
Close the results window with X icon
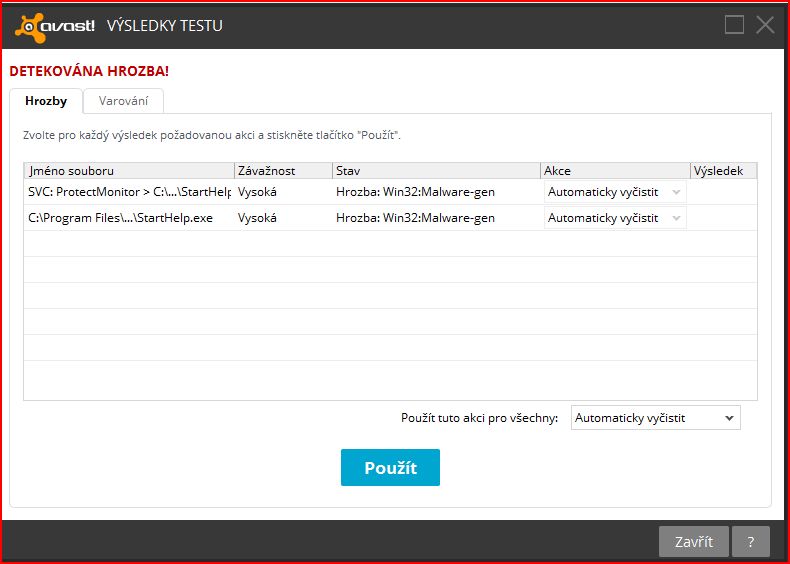[x=766, y=25]
